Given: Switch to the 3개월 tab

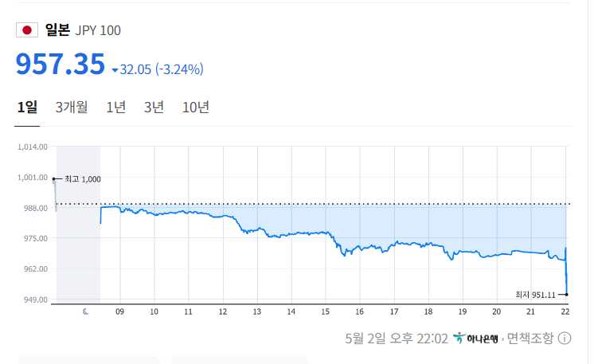Looking at the screenshot, I should (72, 108).
